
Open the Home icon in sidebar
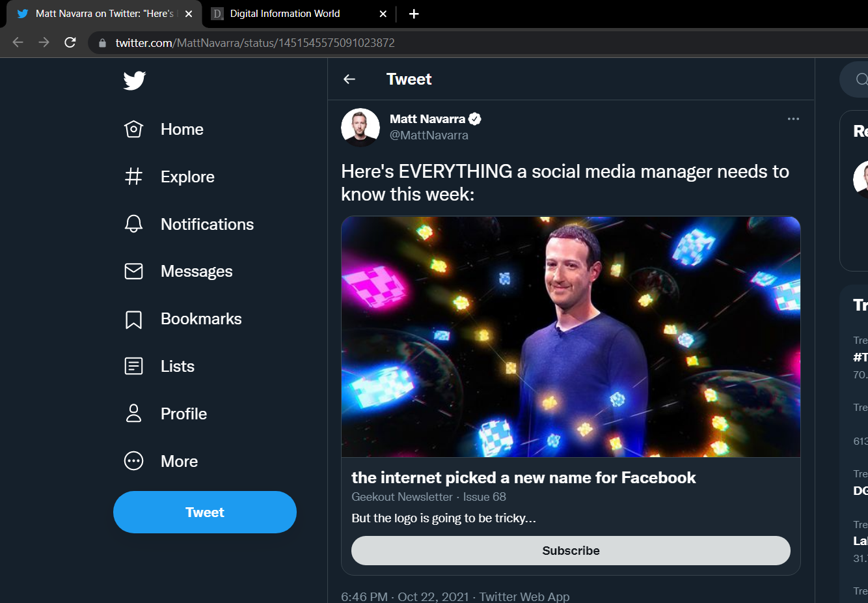pyautogui.click(x=133, y=129)
